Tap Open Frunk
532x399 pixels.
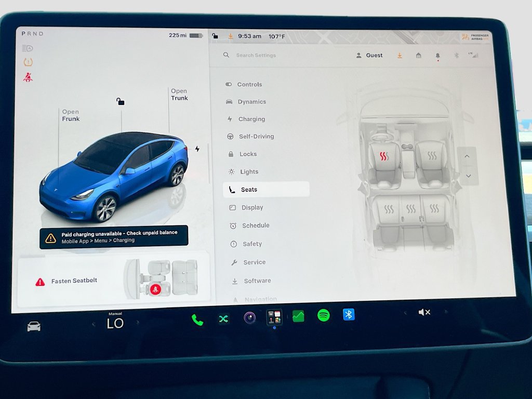71,115
